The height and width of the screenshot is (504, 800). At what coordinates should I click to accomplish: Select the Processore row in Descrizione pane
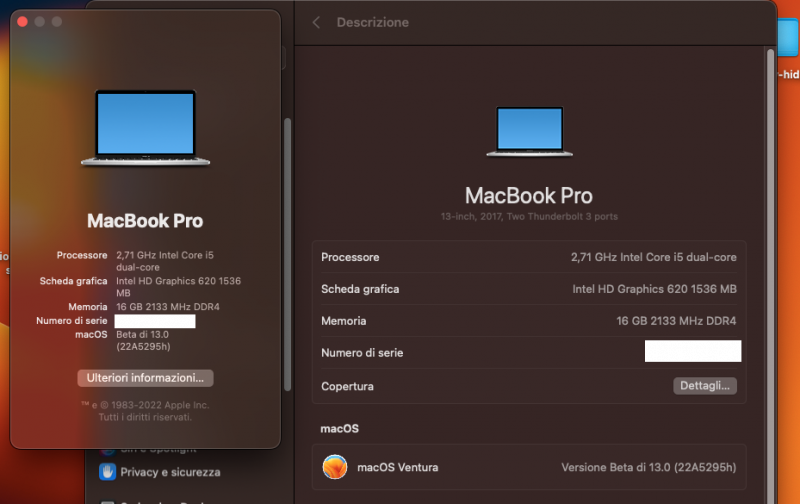[x=529, y=257]
